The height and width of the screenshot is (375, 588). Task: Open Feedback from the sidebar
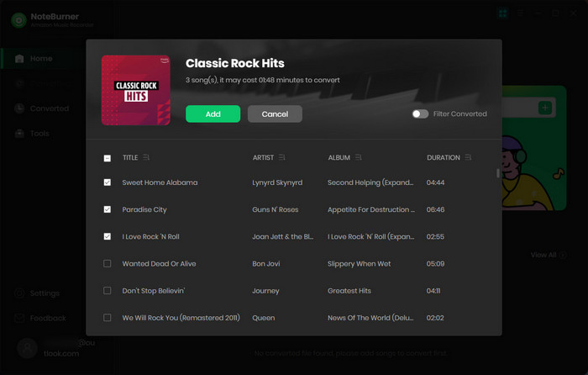tap(48, 319)
